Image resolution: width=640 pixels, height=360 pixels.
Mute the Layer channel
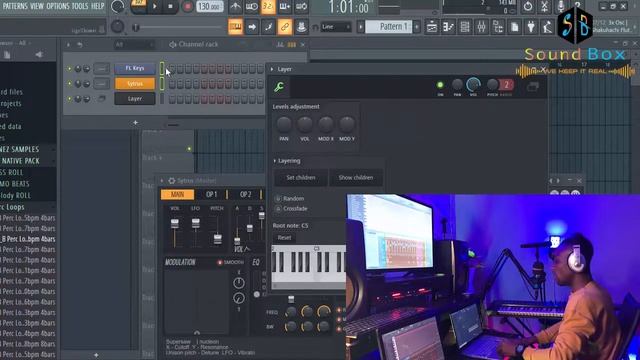tap(69, 99)
